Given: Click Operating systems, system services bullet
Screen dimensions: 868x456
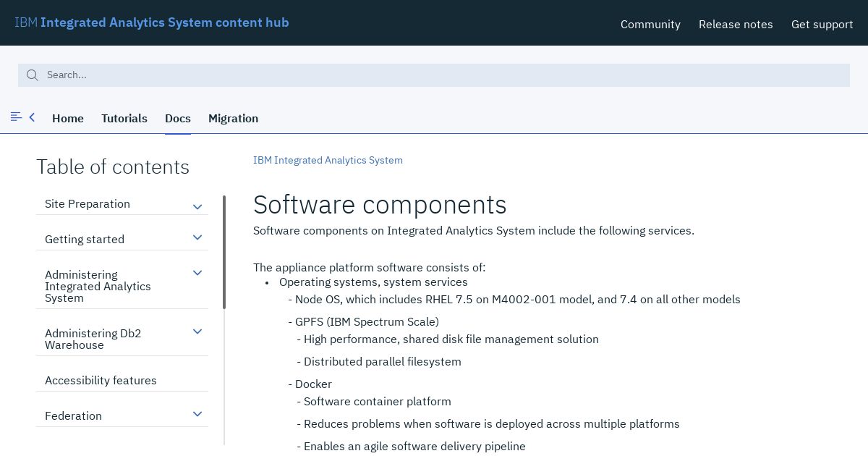Looking at the screenshot, I should pos(373,282).
